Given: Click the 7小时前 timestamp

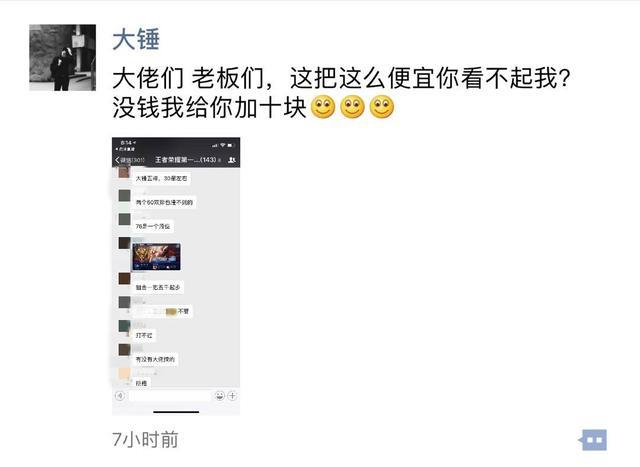Looking at the screenshot, I should tap(145, 440).
